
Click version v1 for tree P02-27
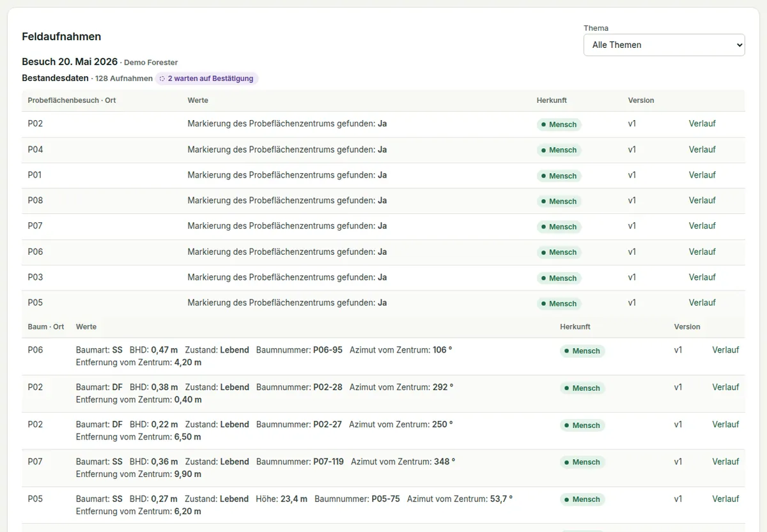coord(678,424)
